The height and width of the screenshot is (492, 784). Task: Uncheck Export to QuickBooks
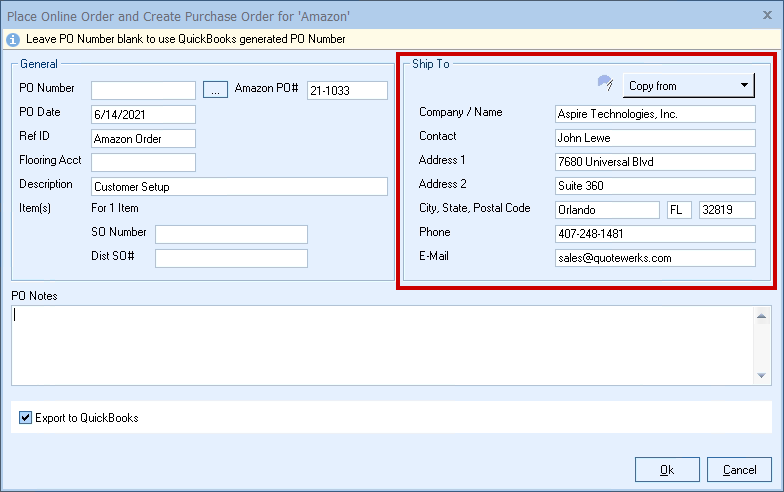tap(26, 418)
